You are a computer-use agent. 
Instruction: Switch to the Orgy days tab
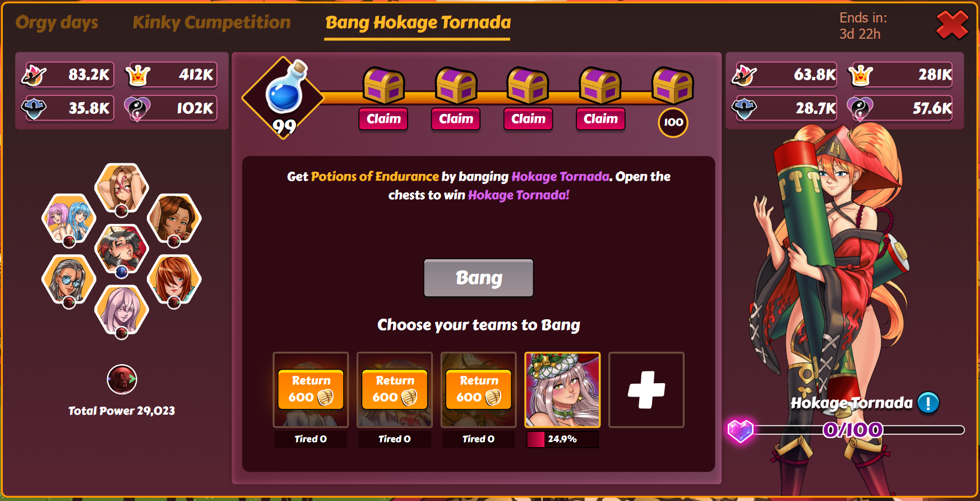coord(57,22)
